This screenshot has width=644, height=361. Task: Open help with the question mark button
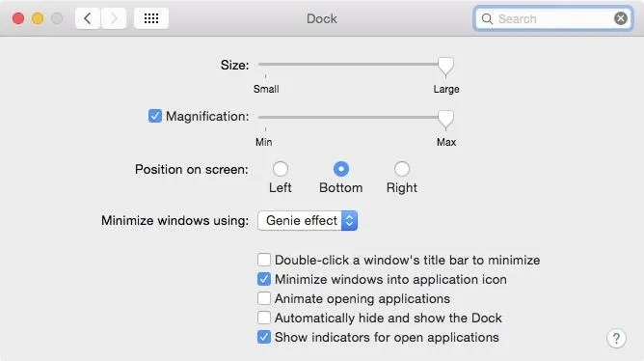tap(616, 339)
